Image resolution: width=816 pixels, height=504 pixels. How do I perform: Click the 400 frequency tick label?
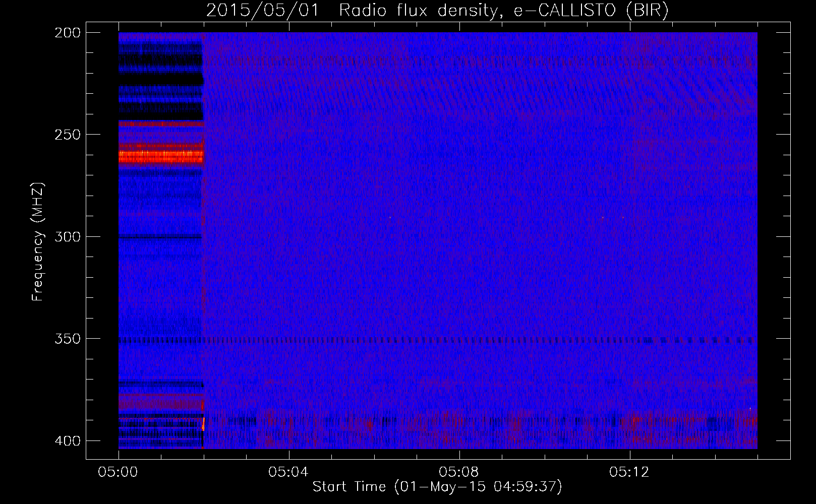click(68, 441)
